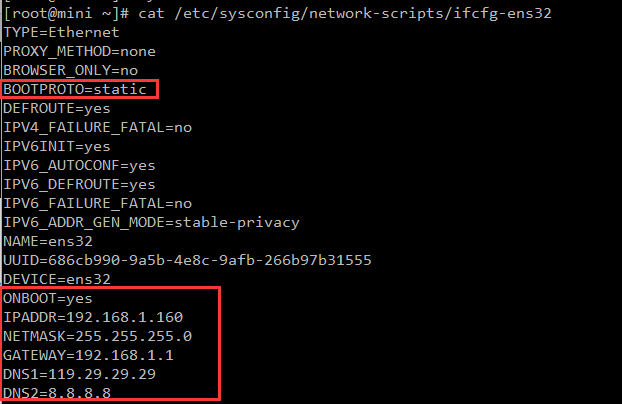Click the DNS1=119.29.29.29 line
Image resolution: width=622 pixels, height=404 pixels.
coord(79,374)
